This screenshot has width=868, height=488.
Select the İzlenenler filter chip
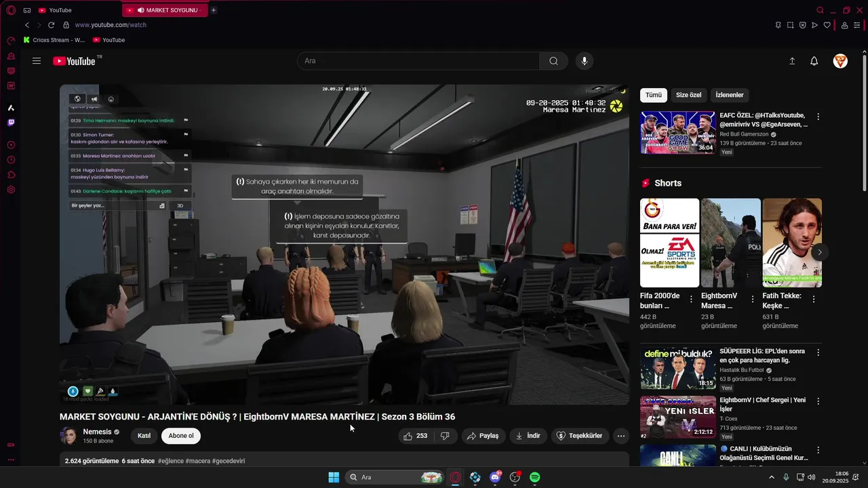pos(730,95)
